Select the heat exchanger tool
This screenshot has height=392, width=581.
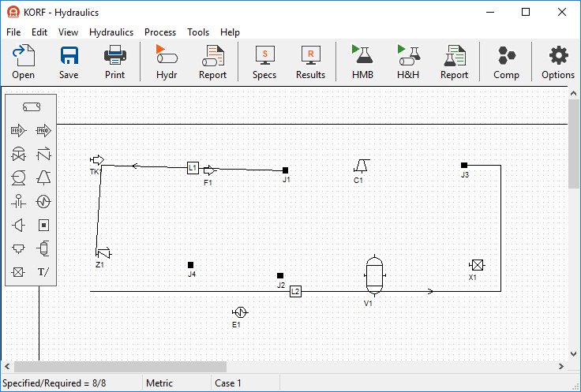tap(43, 201)
